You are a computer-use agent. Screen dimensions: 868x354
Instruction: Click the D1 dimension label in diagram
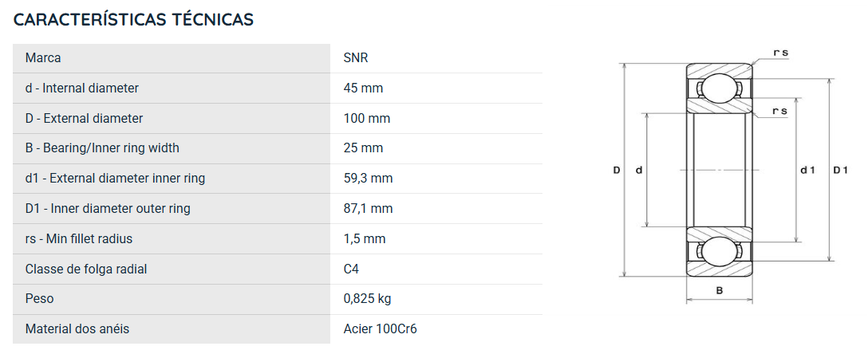[840, 171]
